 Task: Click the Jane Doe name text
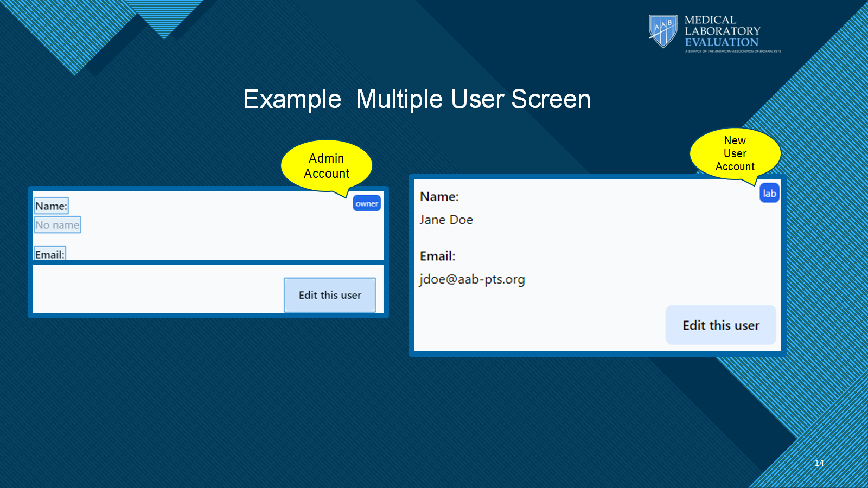446,220
